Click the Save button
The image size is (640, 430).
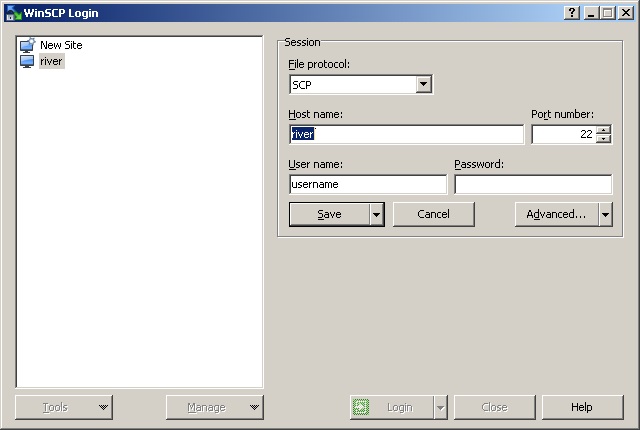(x=329, y=214)
